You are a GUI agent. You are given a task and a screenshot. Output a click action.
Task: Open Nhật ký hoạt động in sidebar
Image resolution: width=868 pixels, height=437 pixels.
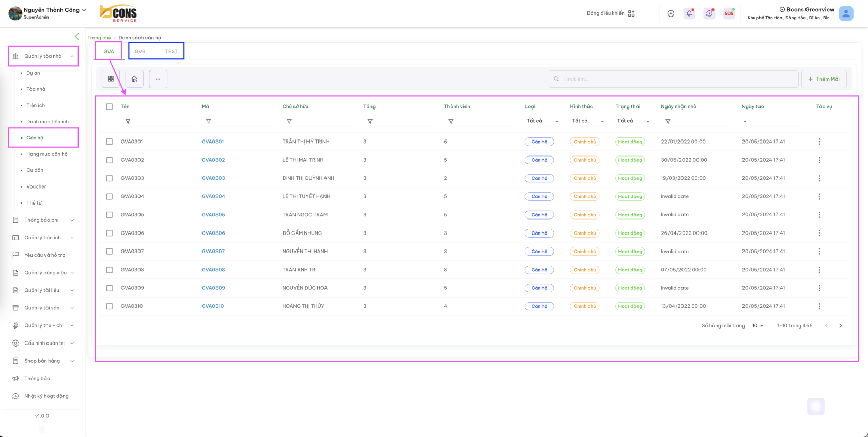46,396
